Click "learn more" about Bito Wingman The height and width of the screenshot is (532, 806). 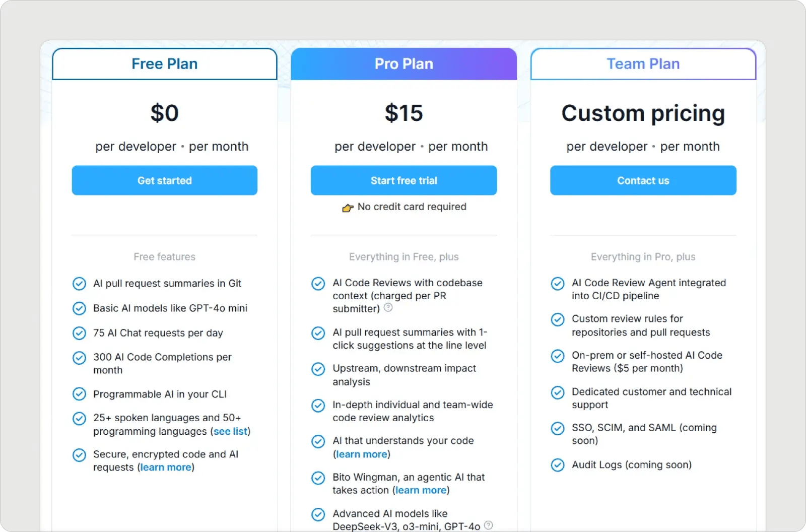pos(420,490)
